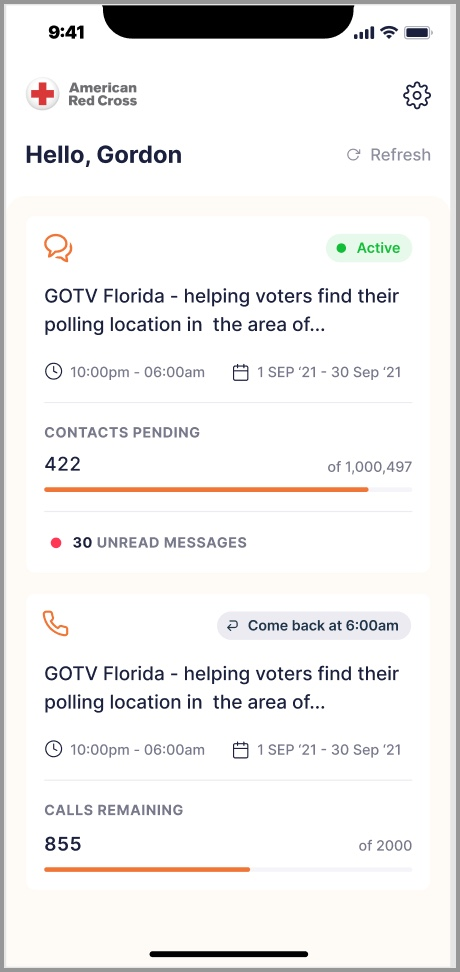Viewport: 460px width, 972px height.
Task: Click the Calls Remaining progress bar
Action: click(228, 870)
